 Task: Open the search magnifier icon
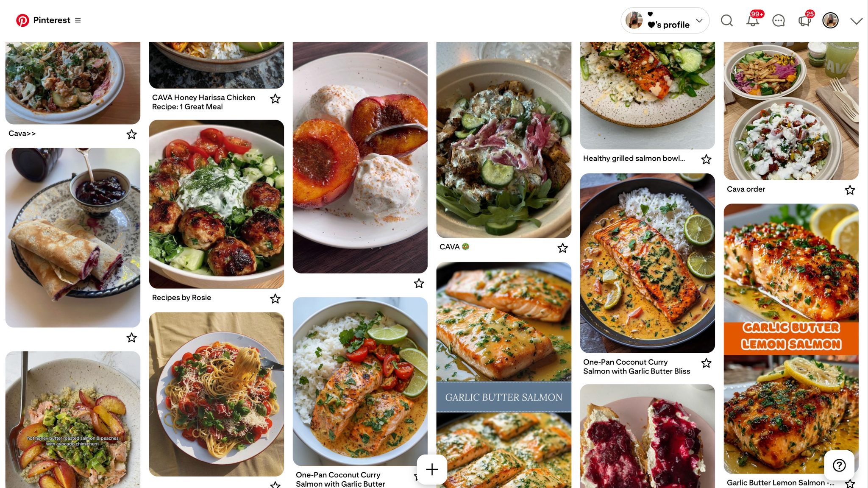pos(727,20)
